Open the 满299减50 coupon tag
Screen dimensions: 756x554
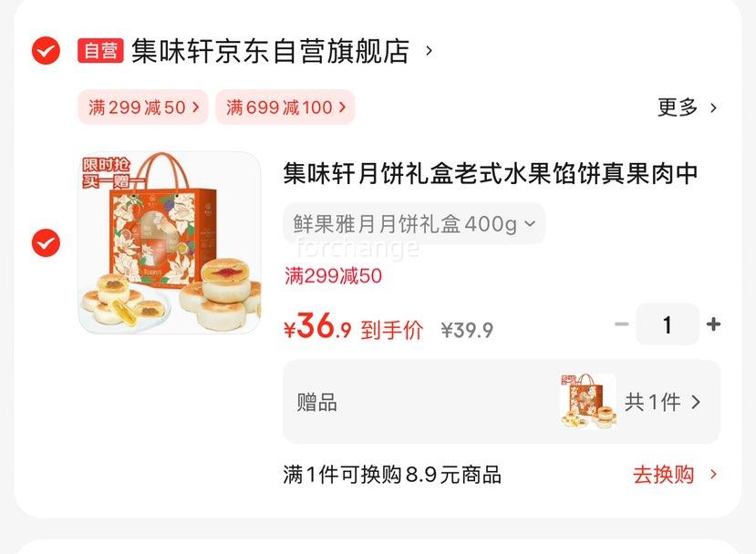(143, 107)
